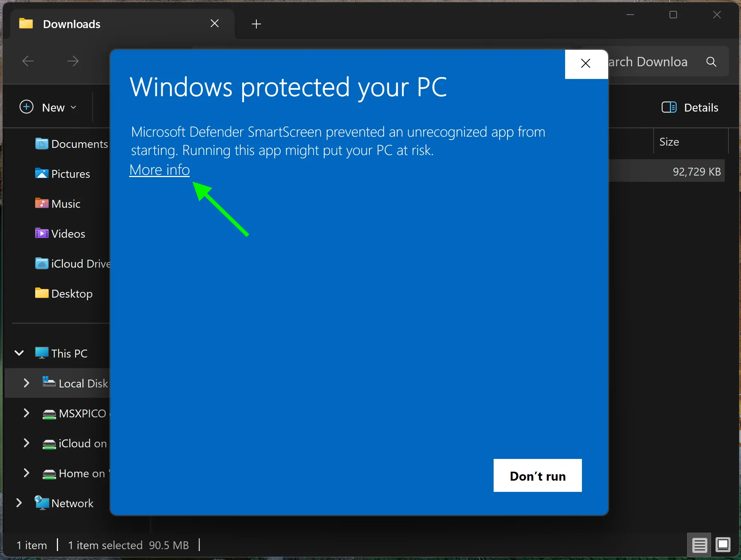
Task: Go forward with the right arrow
Action: pos(73,61)
